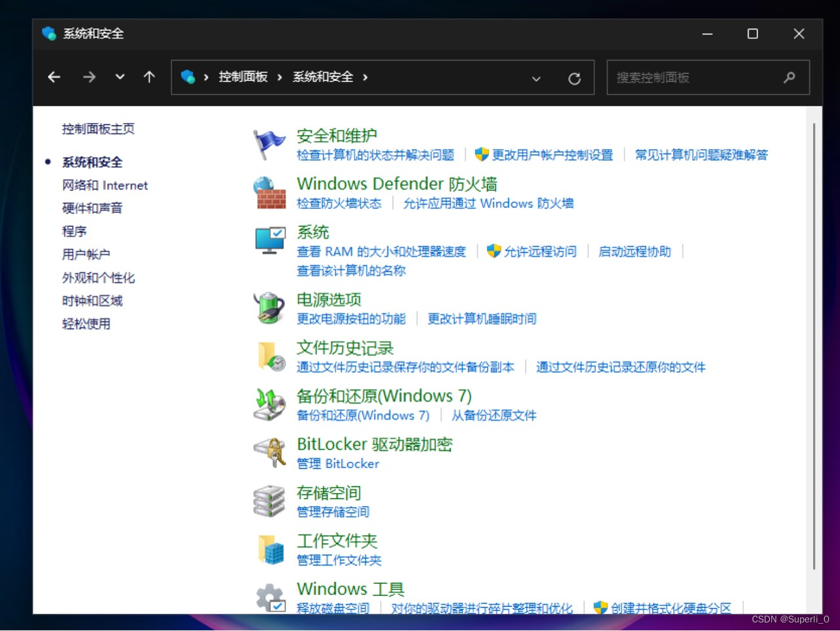Open the 文件历史记录 folder icon
The width and height of the screenshot is (840, 631).
(270, 356)
